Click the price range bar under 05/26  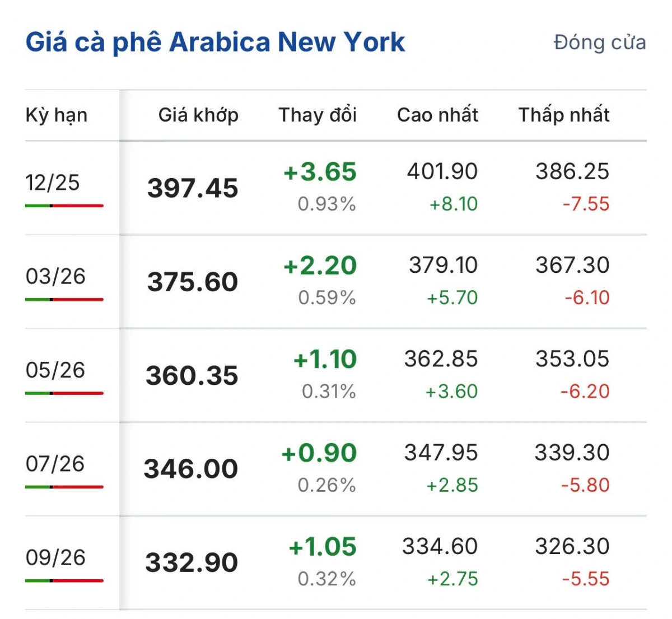point(64,393)
